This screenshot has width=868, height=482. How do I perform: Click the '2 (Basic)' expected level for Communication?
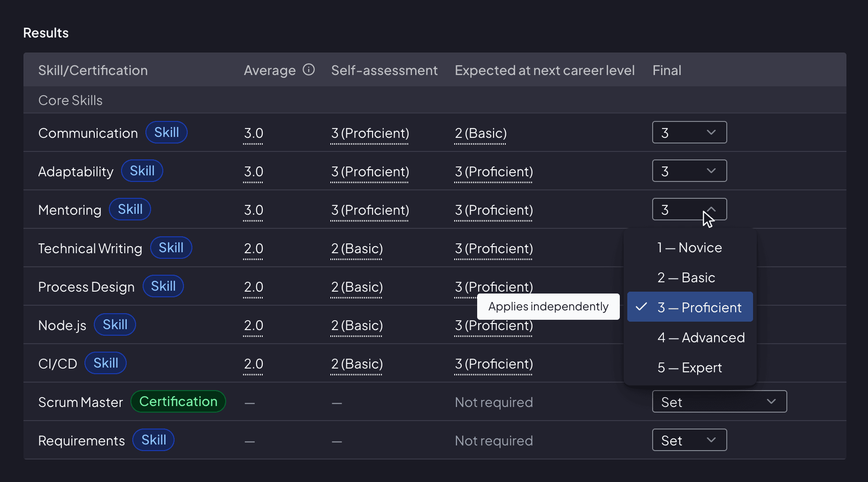(481, 134)
